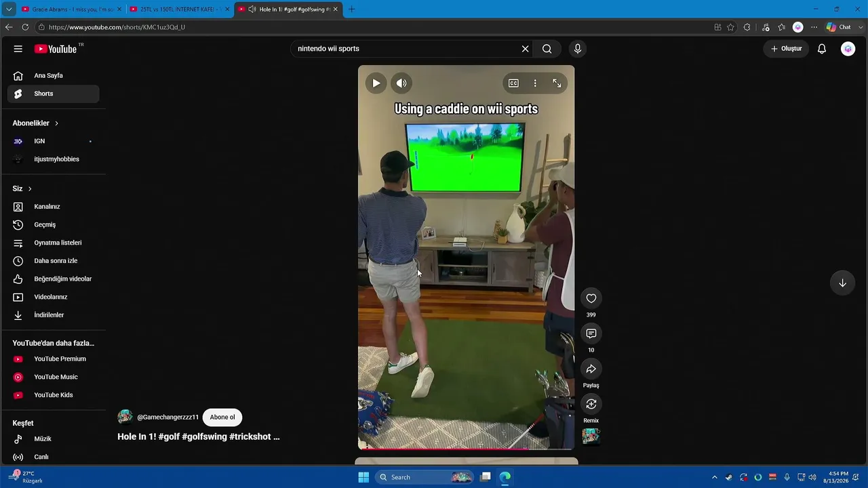The image size is (868, 488).
Task: Open the Short's sound thumbnail
Action: click(591, 436)
